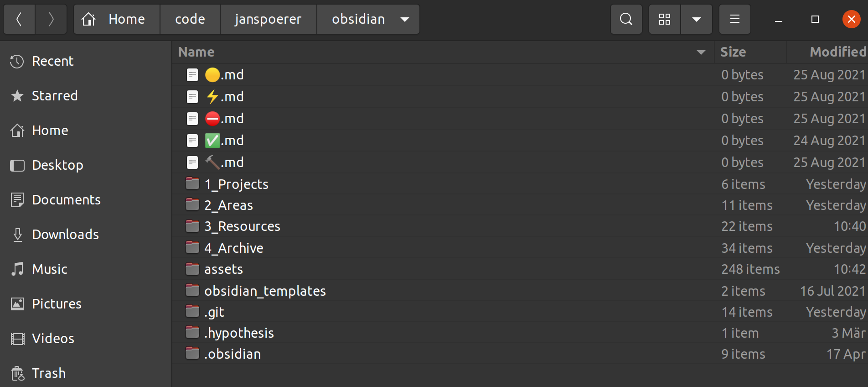The height and width of the screenshot is (387, 868).
Task: Open the view options dropdown arrow
Action: [696, 19]
